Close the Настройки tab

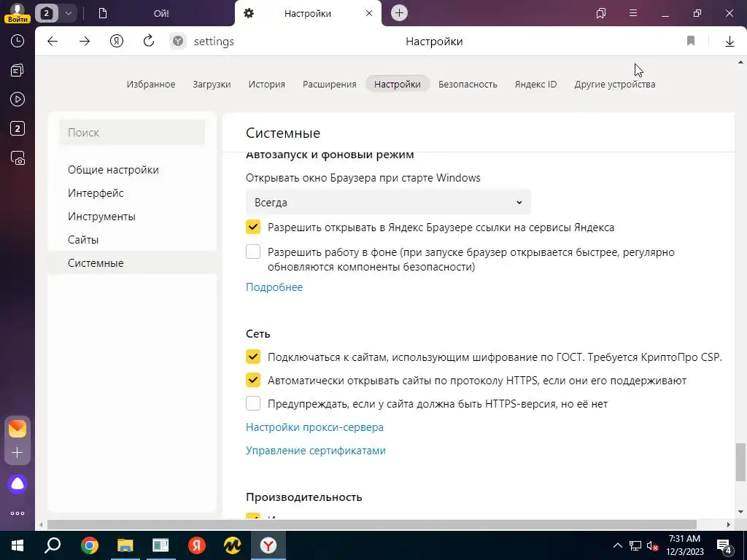click(368, 13)
